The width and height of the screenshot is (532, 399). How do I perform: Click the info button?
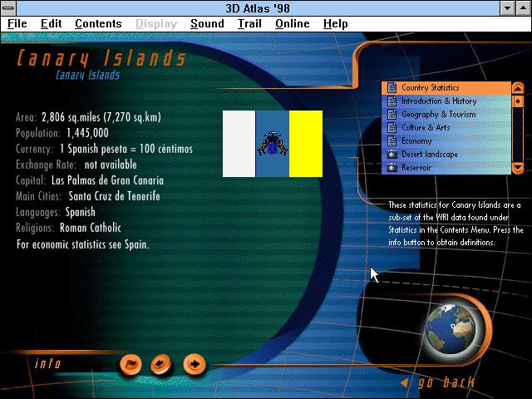click(48, 364)
